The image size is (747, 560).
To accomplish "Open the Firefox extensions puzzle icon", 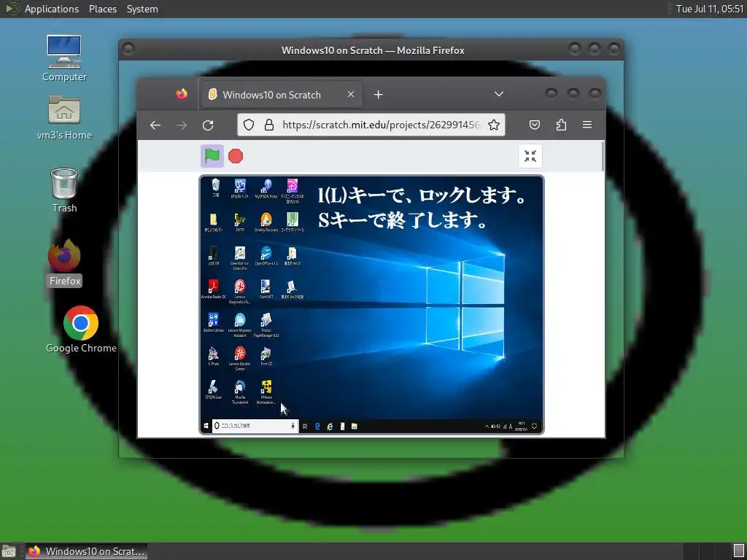I will point(561,125).
